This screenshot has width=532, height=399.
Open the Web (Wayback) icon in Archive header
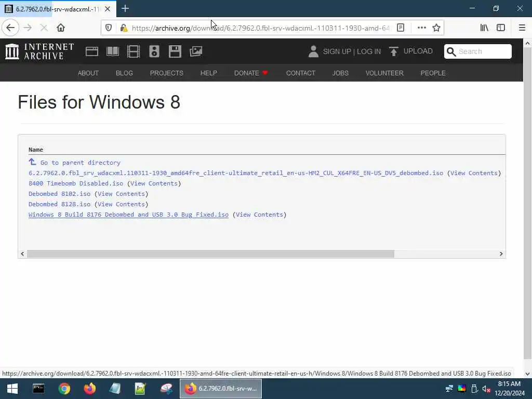[91, 51]
